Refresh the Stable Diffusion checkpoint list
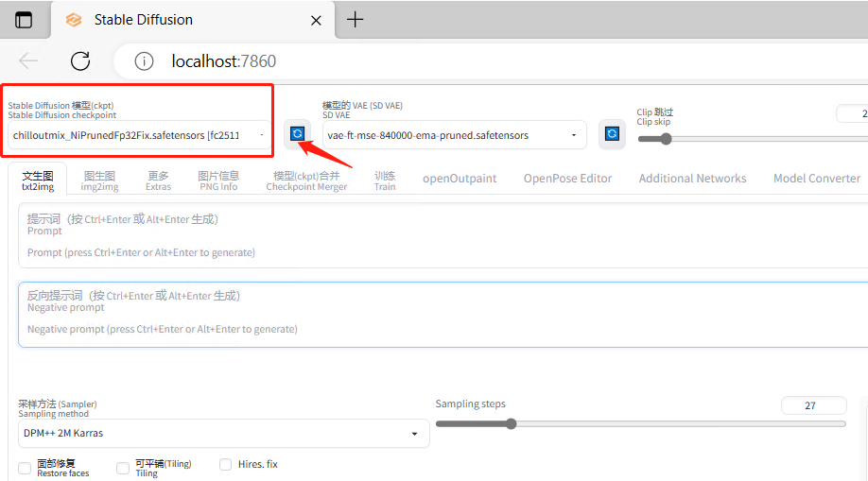Screen dimensions: 868x481 298,134
